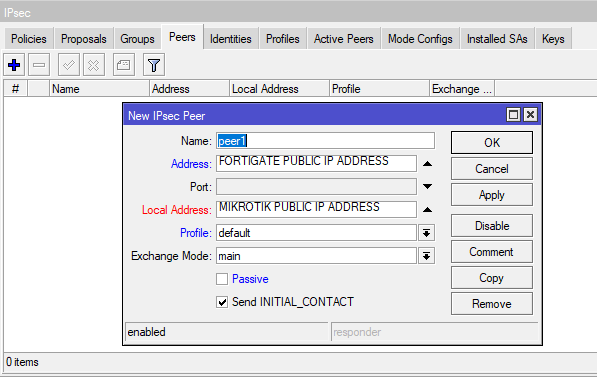Uncheck Send INITIAL_CONTACT checkbox
Image resolution: width=597 pixels, height=377 pixels.
(222, 302)
